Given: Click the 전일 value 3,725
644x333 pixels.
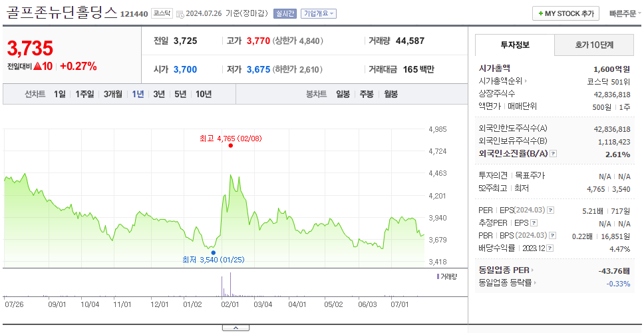Looking at the screenshot, I should 185,41.
